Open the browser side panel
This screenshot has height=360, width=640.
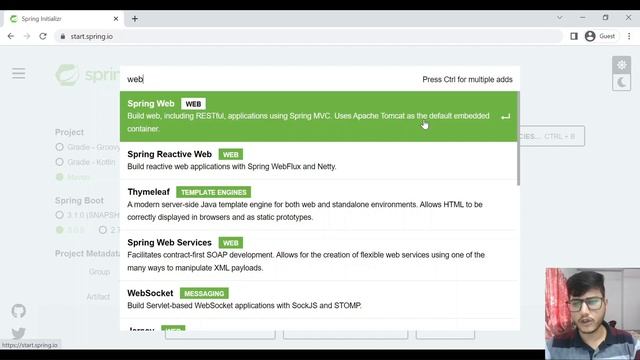pyautogui.click(x=574, y=36)
